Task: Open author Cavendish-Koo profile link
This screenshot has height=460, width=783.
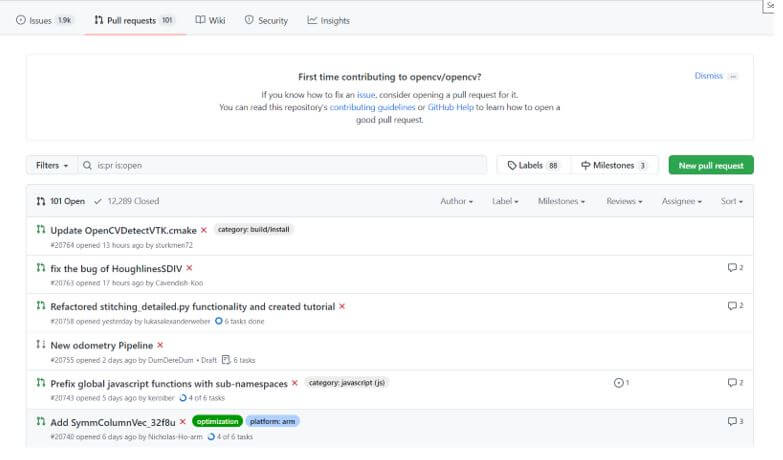Action: pyautogui.click(x=179, y=283)
